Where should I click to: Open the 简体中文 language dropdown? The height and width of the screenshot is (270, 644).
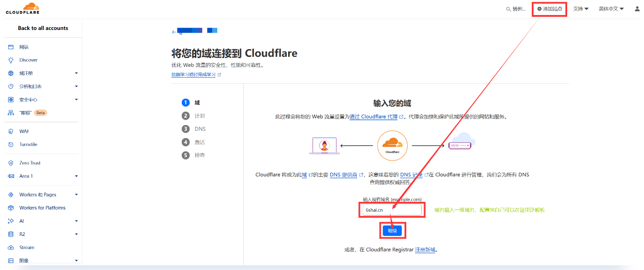(x=611, y=9)
